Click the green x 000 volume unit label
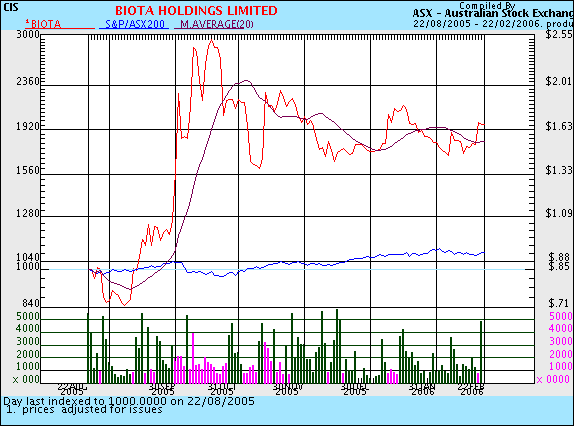The image size is (574, 426). coord(26,380)
